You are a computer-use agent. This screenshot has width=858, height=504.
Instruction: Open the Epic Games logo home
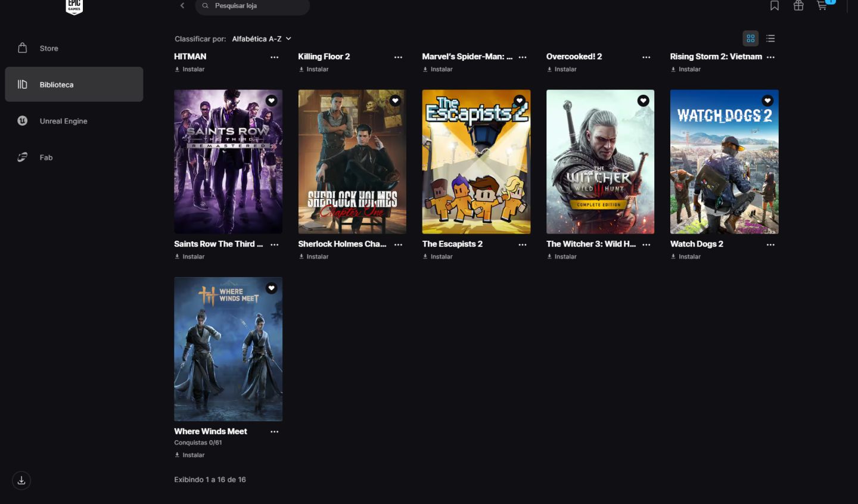[x=74, y=7]
